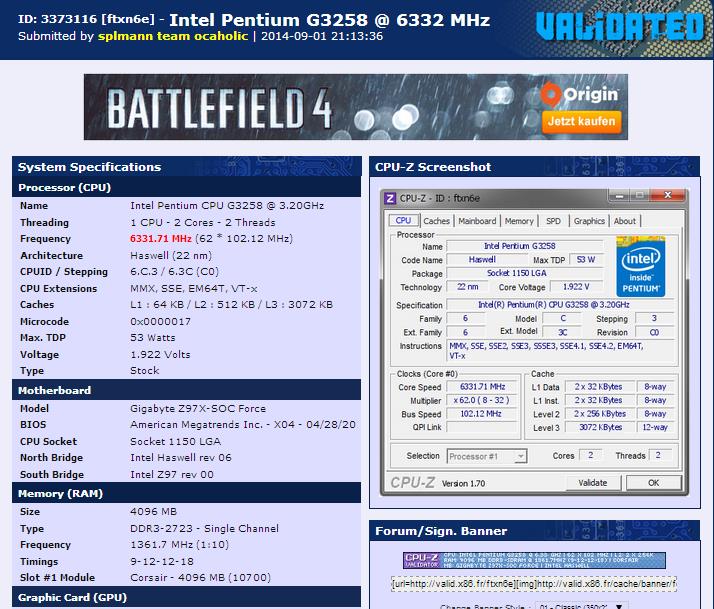This screenshot has height=609, width=714.
Task: Click the 9-12-12-18 timings value
Action: [x=162, y=562]
